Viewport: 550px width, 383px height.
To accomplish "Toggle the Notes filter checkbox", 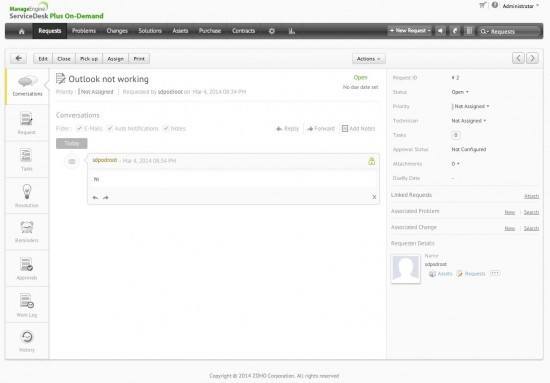I will coord(166,128).
